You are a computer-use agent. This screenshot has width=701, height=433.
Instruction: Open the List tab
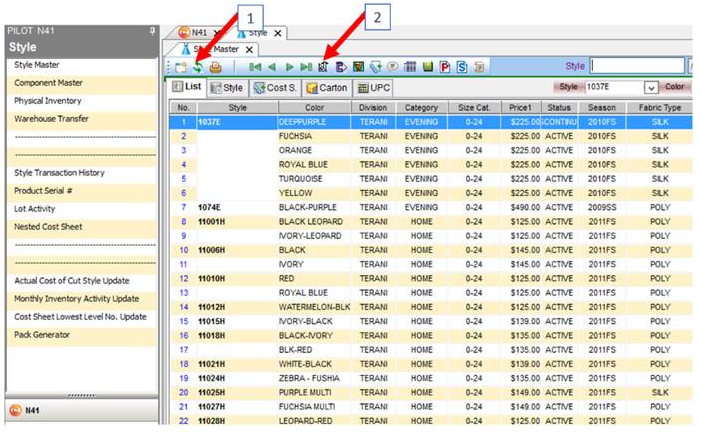(187, 87)
